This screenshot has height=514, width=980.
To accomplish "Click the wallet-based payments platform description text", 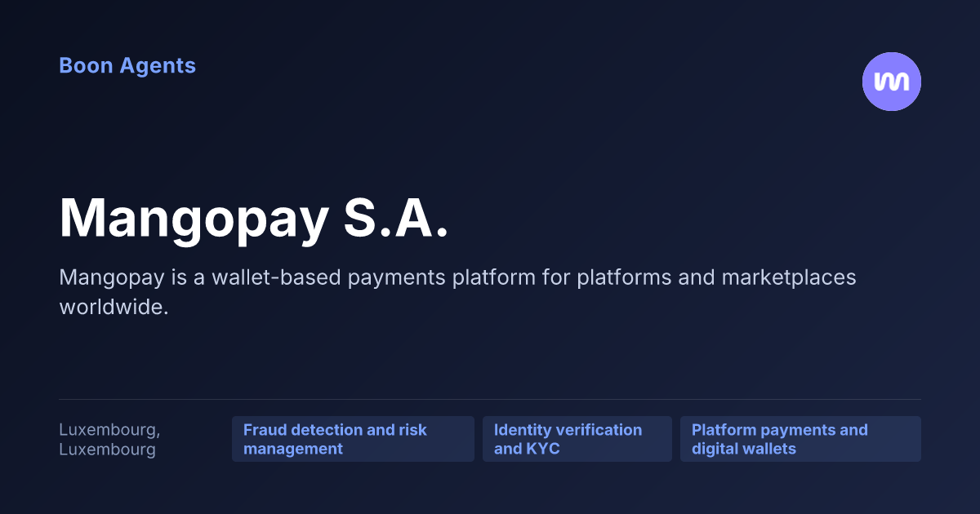I will click(x=457, y=292).
